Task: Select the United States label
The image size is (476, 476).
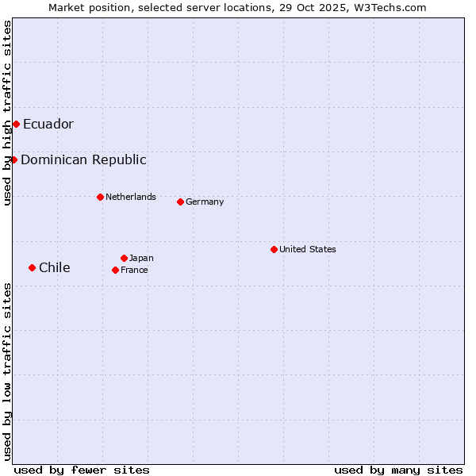Action: (x=308, y=249)
